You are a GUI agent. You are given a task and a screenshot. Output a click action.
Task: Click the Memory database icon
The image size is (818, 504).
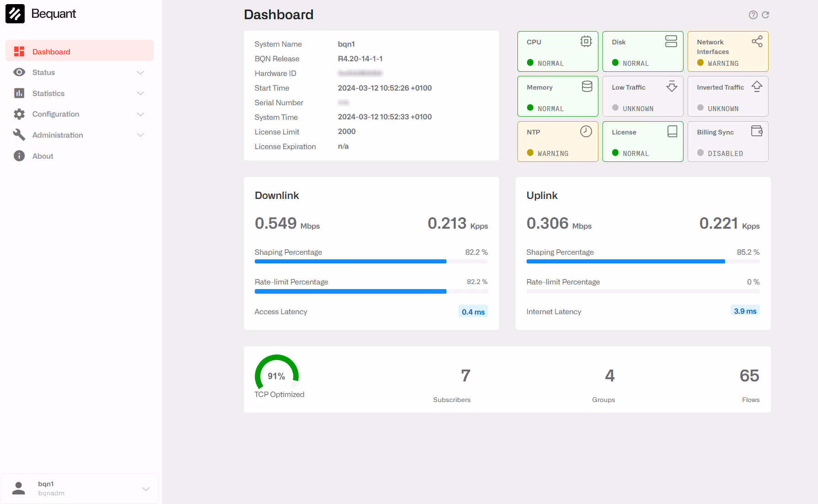point(587,86)
